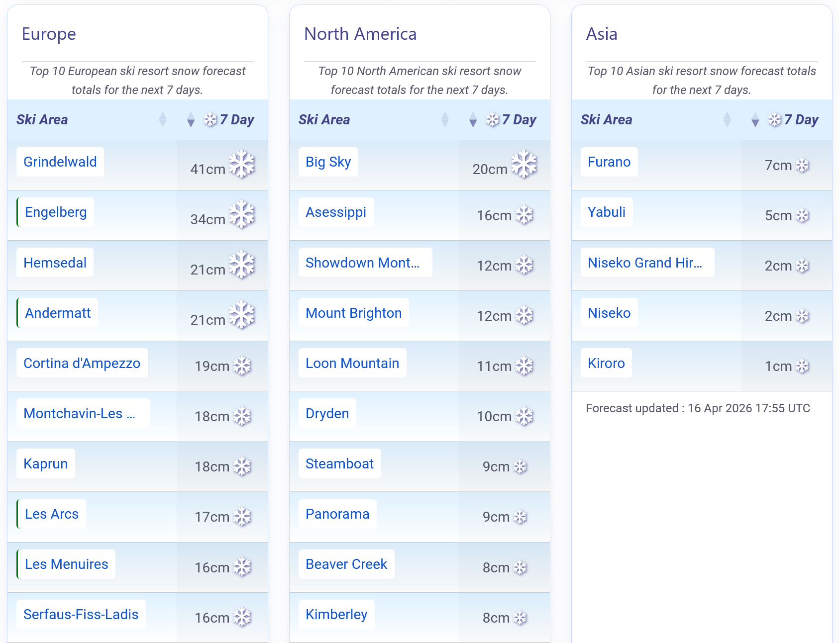Open the Hemsedal resort link
This screenshot has width=840, height=643.
[55, 263]
